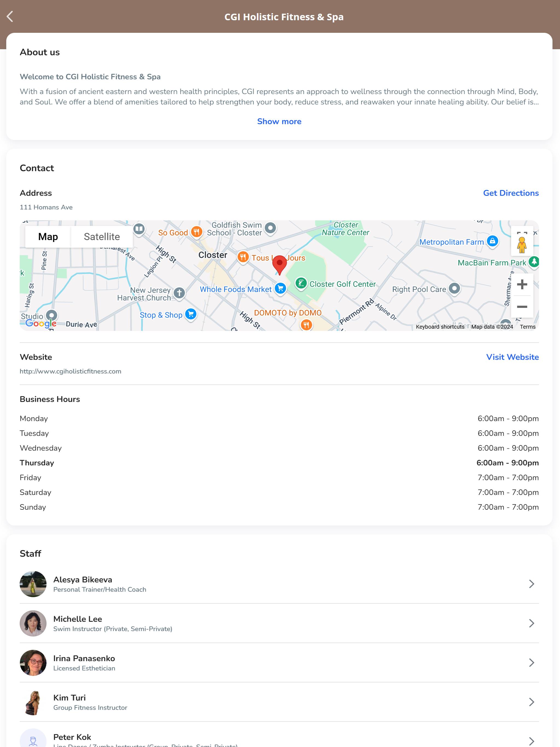Click the New Jersey Harvest Church marker

[x=179, y=293]
